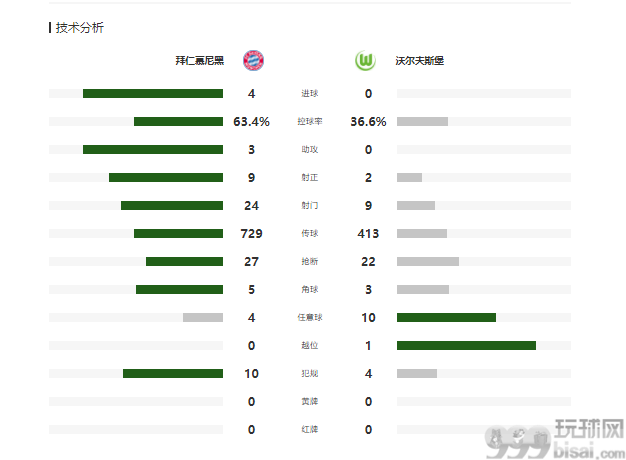Open the 拜仁慕尼黑 team name link
The height and width of the screenshot is (460, 626).
200,61
